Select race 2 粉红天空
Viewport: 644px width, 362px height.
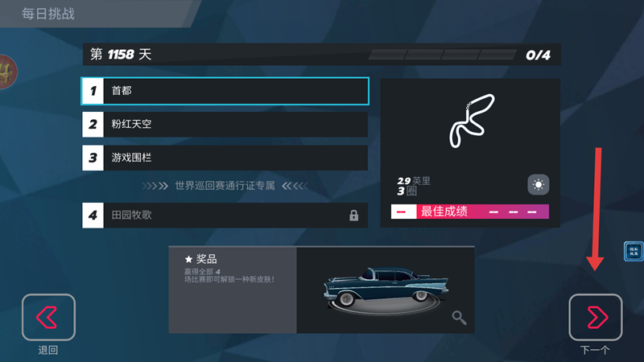(x=225, y=125)
